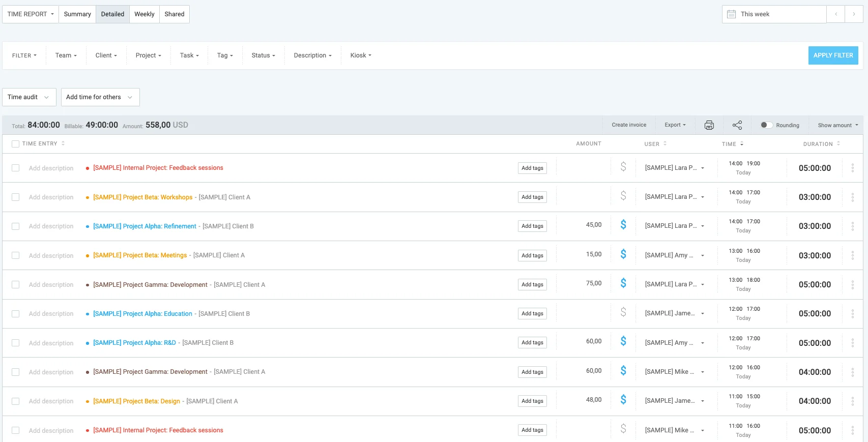Expand the Tag filter dropdown
Image resolution: width=868 pixels, height=442 pixels.
tap(225, 55)
